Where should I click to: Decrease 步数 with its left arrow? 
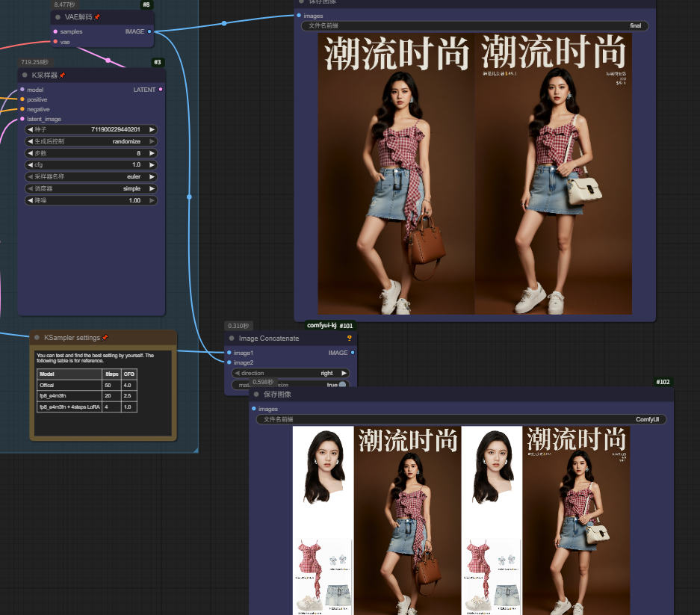pos(30,153)
